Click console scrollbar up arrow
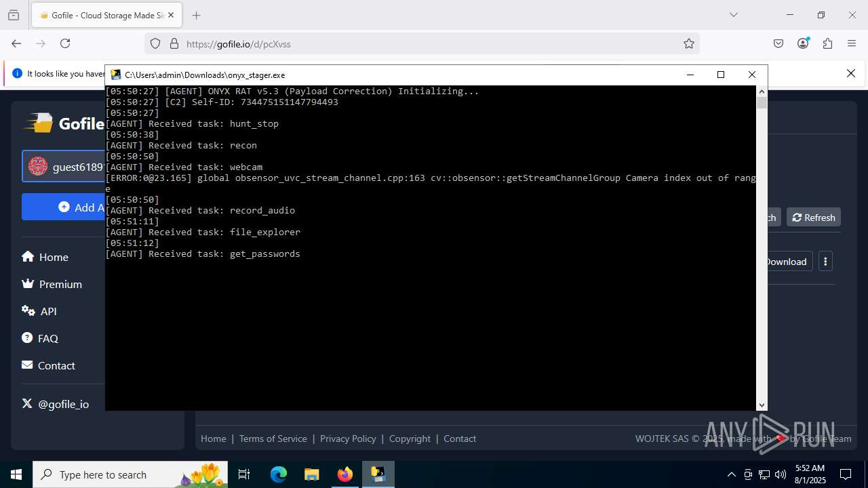This screenshot has height=488, width=868. (762, 91)
